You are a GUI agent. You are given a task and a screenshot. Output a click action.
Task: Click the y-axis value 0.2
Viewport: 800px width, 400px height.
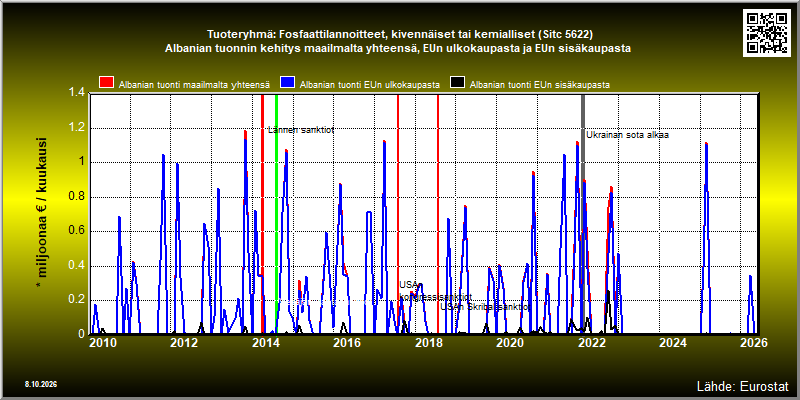77,300
